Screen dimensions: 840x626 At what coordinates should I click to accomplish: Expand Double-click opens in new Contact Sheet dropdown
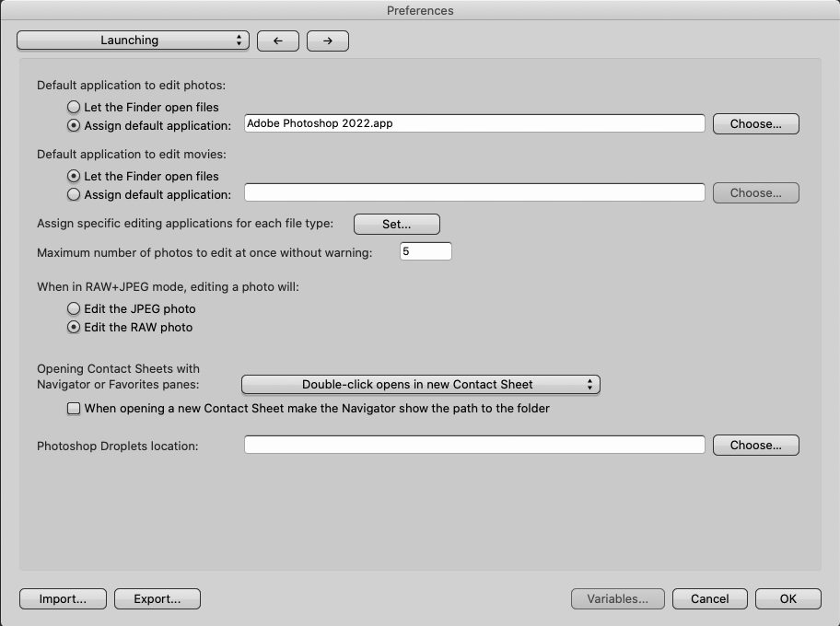[x=420, y=385]
